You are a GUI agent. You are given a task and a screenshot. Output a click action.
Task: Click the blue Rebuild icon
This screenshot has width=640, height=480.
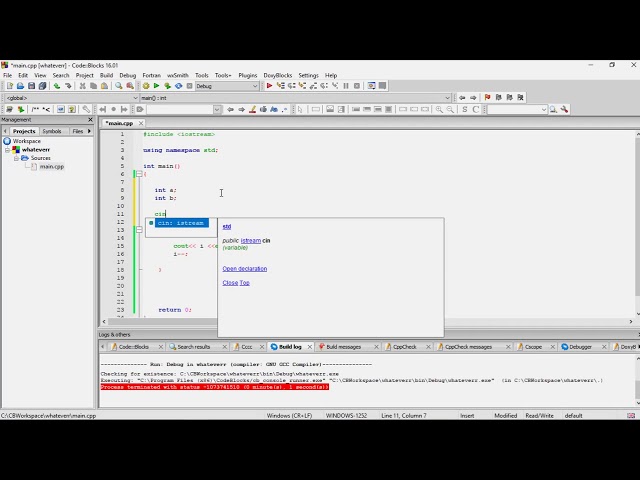coord(178,86)
